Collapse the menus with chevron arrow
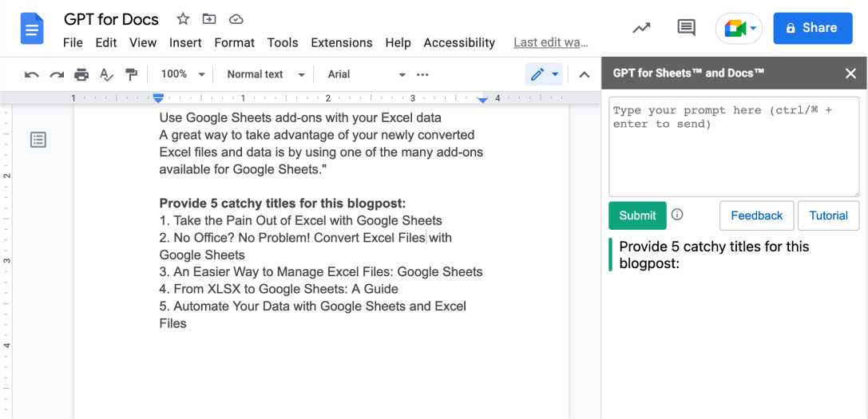Viewport: 868px width, 419px height. [x=584, y=74]
